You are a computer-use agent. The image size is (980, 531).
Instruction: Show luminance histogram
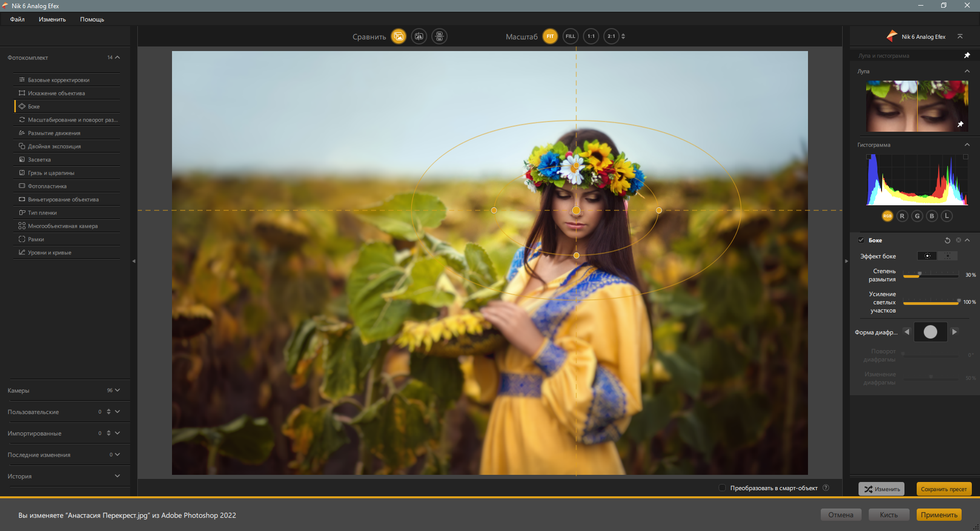point(947,216)
